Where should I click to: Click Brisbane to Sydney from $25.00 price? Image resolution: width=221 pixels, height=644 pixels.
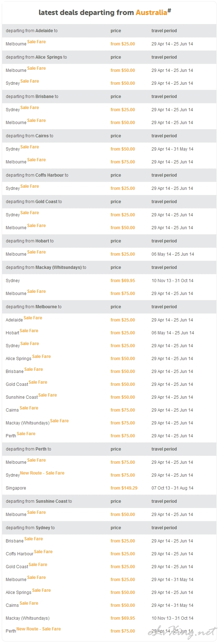coord(122,110)
